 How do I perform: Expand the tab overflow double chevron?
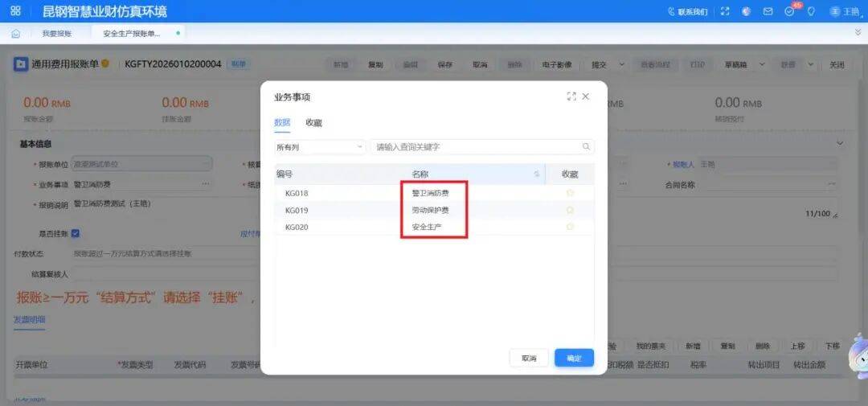tap(858, 34)
